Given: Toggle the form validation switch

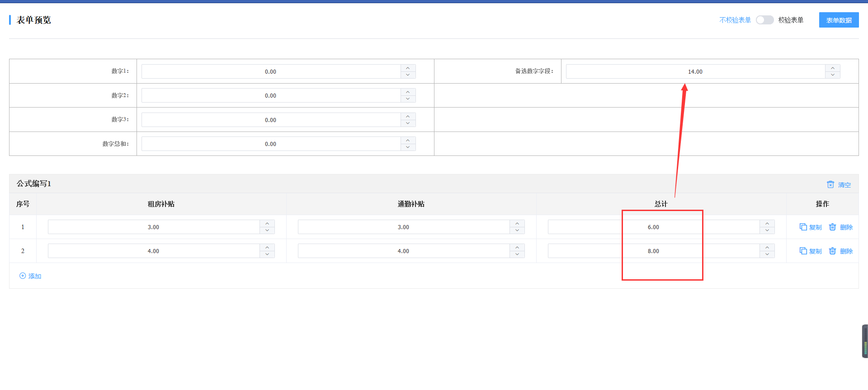Looking at the screenshot, I should click(764, 20).
